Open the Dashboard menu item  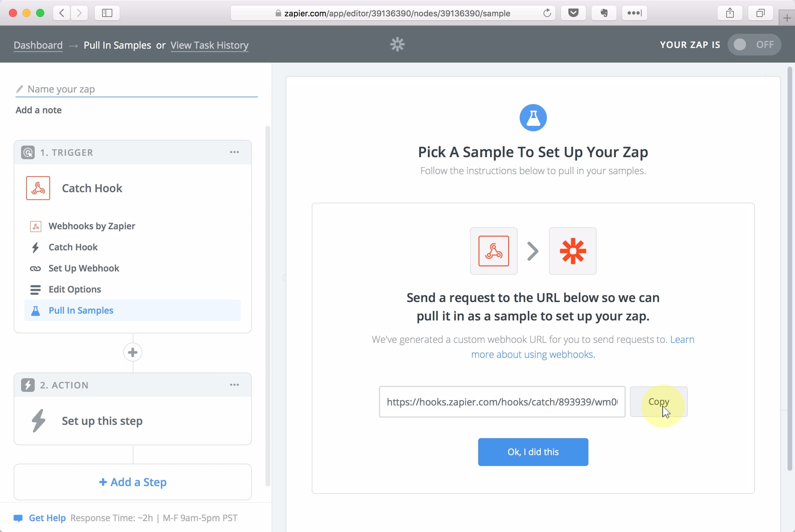pyautogui.click(x=37, y=45)
